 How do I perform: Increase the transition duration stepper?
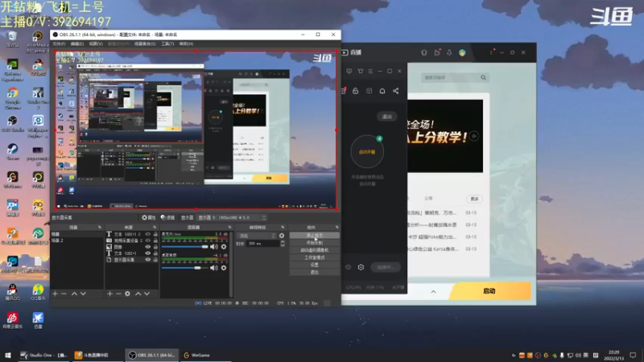[x=283, y=242]
